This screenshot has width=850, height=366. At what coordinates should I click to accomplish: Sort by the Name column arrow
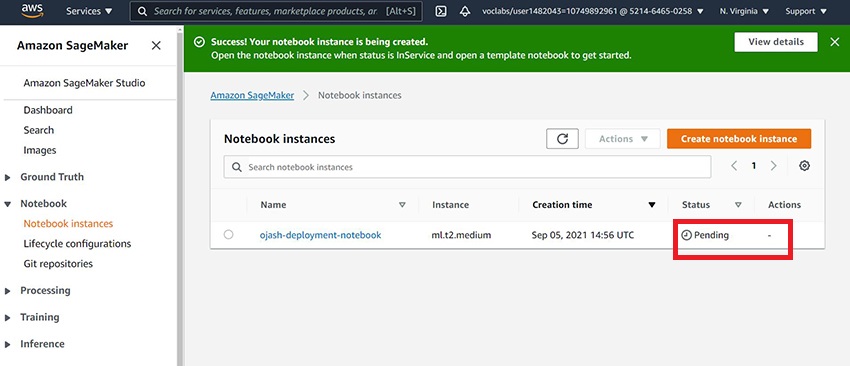[402, 205]
